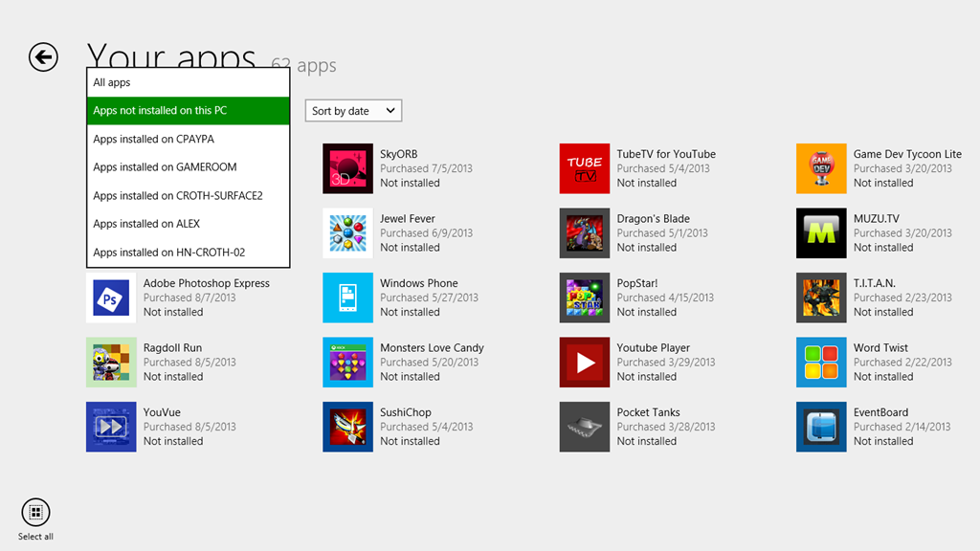Image resolution: width=980 pixels, height=551 pixels.
Task: Click the Pocket Tanks title text
Action: pyautogui.click(x=648, y=412)
